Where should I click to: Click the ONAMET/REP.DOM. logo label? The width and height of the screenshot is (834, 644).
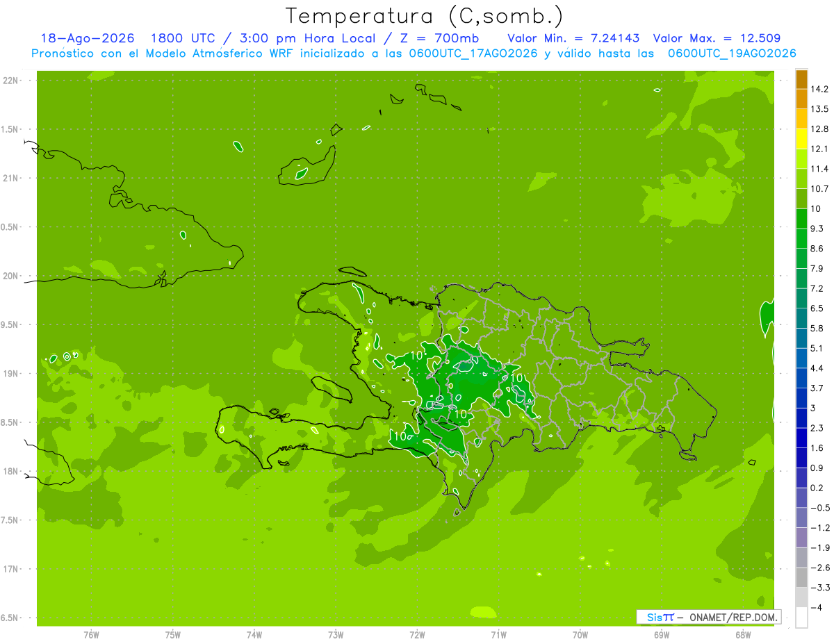point(708,616)
